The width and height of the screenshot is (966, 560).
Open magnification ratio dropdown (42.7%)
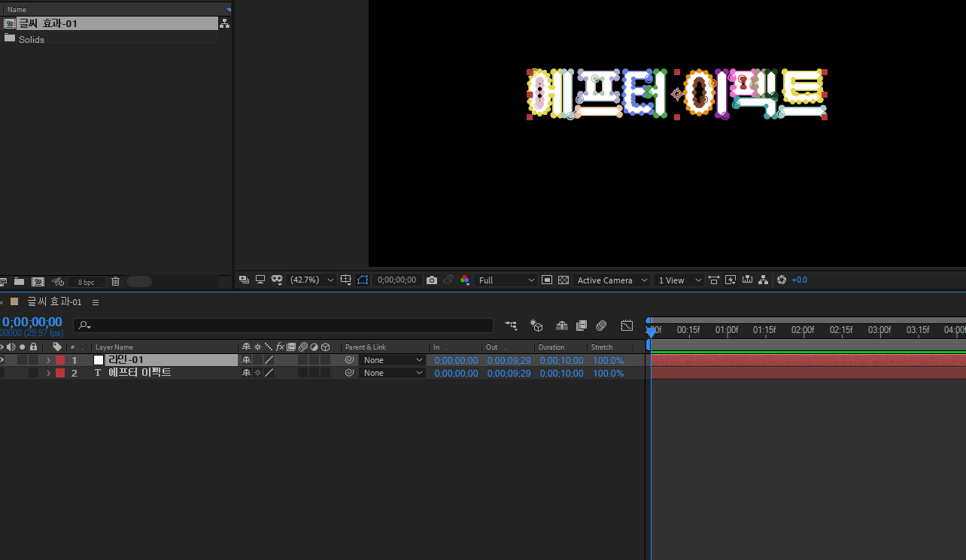pos(312,280)
